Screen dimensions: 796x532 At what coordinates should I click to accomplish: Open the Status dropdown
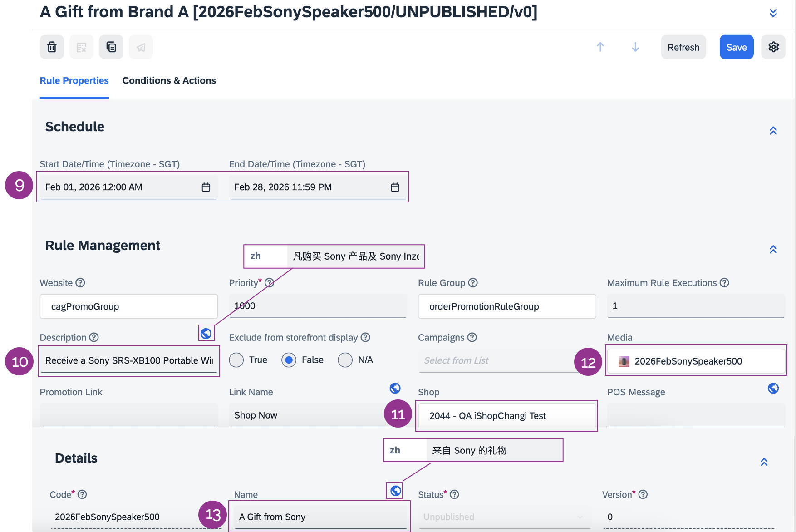pyautogui.click(x=504, y=517)
